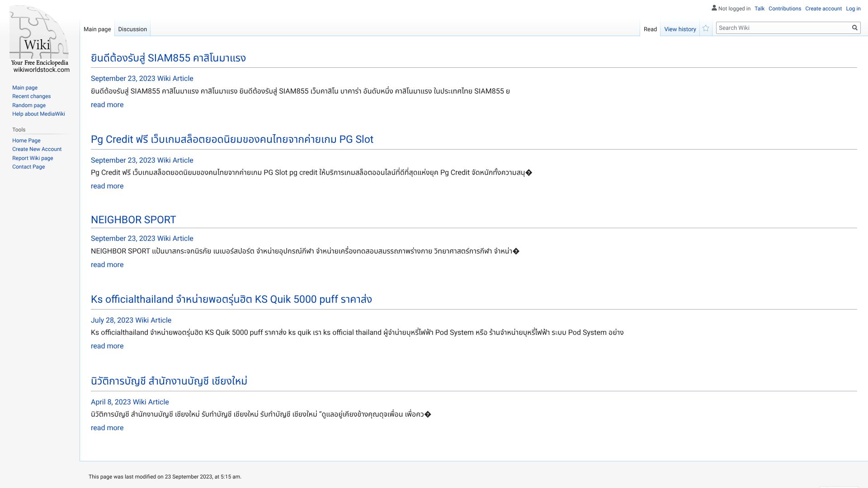Screen dimensions: 868x488
Task: Click the search magnifier icon
Action: coord(854,28)
